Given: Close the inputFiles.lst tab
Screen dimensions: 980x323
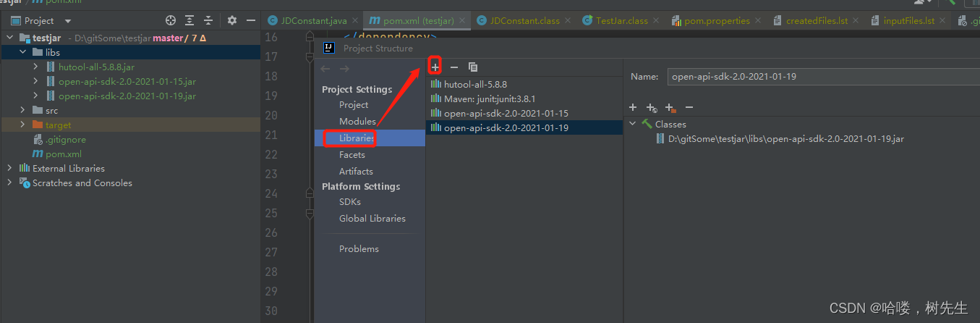Looking at the screenshot, I should click(x=944, y=21).
